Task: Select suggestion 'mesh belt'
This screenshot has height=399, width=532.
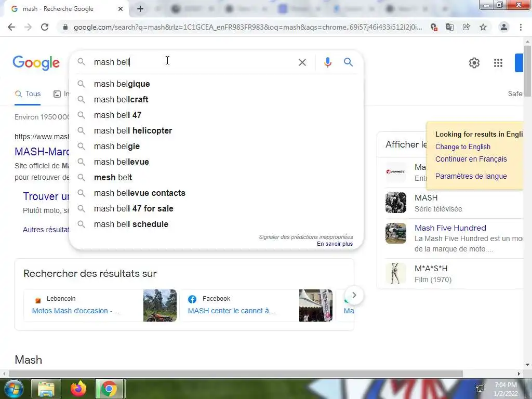Action: click(216, 178)
